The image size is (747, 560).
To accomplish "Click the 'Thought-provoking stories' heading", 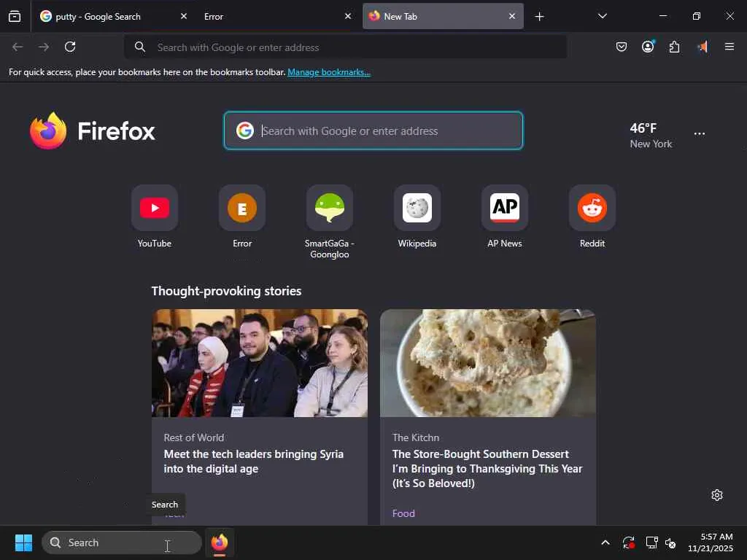I will (x=226, y=291).
